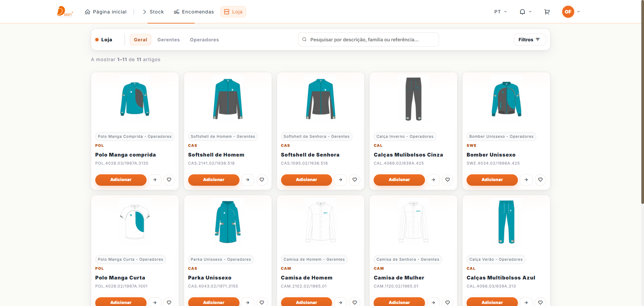644x306 pixels.
Task: Open details arrow for Softshell de Senhora
Action: 340,180
